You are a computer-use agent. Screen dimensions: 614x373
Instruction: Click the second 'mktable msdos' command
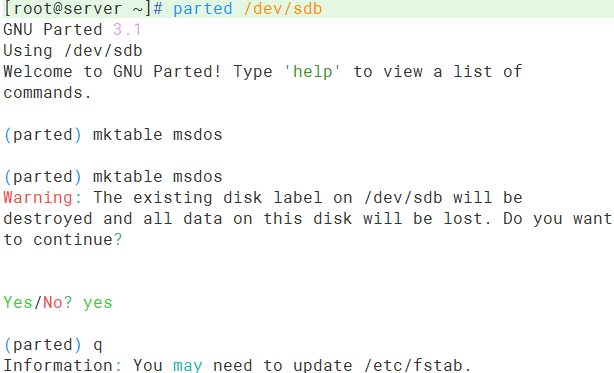157,177
